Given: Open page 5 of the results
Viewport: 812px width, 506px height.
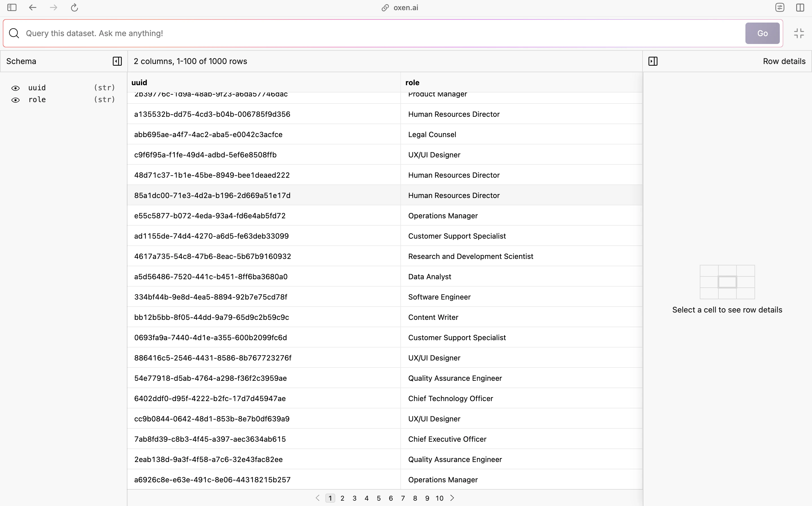Looking at the screenshot, I should [x=379, y=498].
